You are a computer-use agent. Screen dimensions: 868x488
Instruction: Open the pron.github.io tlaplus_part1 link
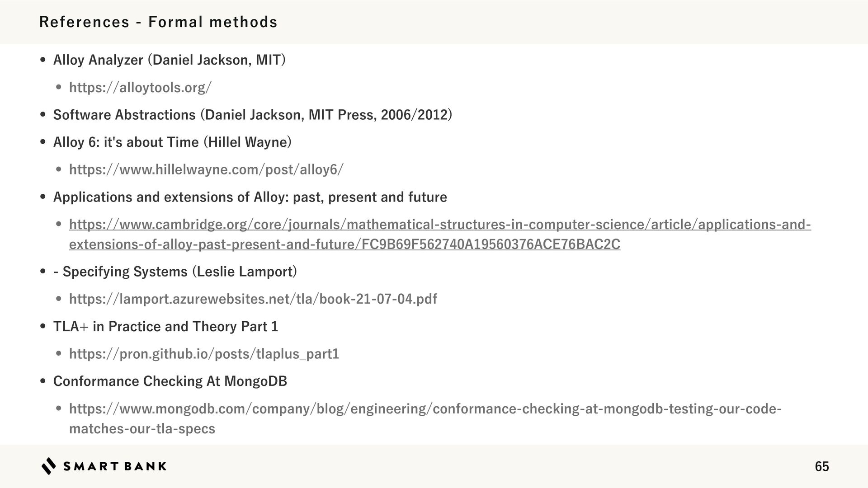pos(204,354)
